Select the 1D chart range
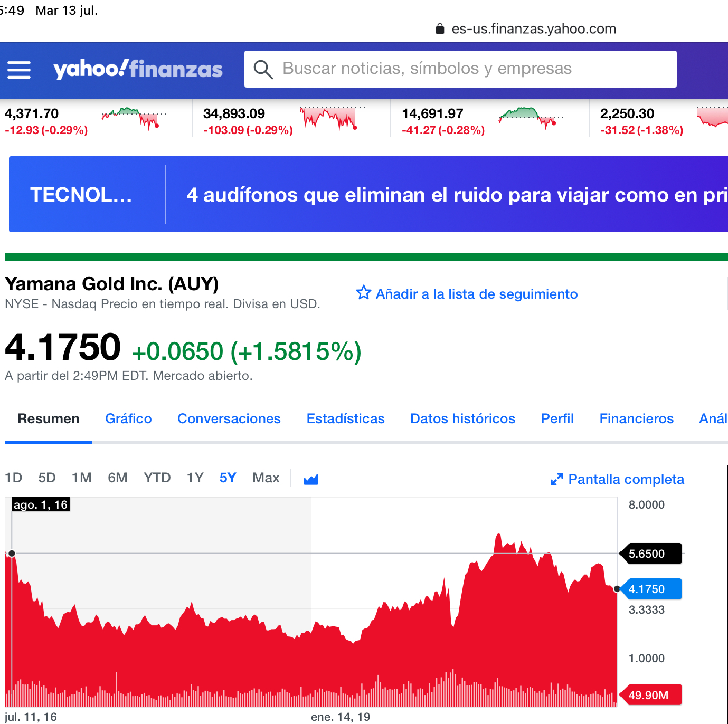 (14, 478)
